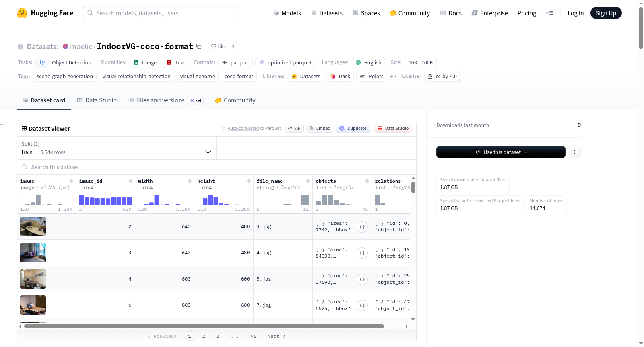Expand the additional navigation menu

click(549, 13)
